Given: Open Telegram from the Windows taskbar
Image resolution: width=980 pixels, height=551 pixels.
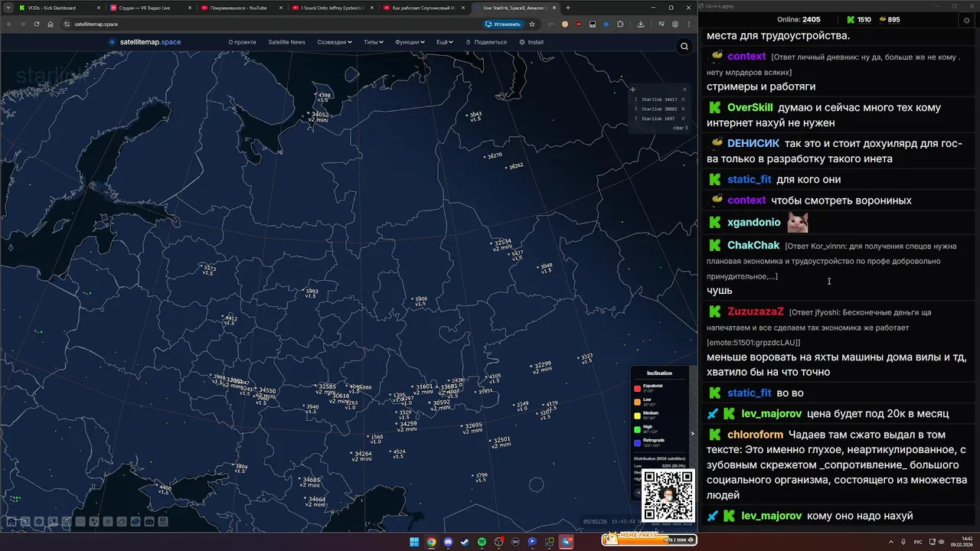Looking at the screenshot, I should click(x=567, y=542).
